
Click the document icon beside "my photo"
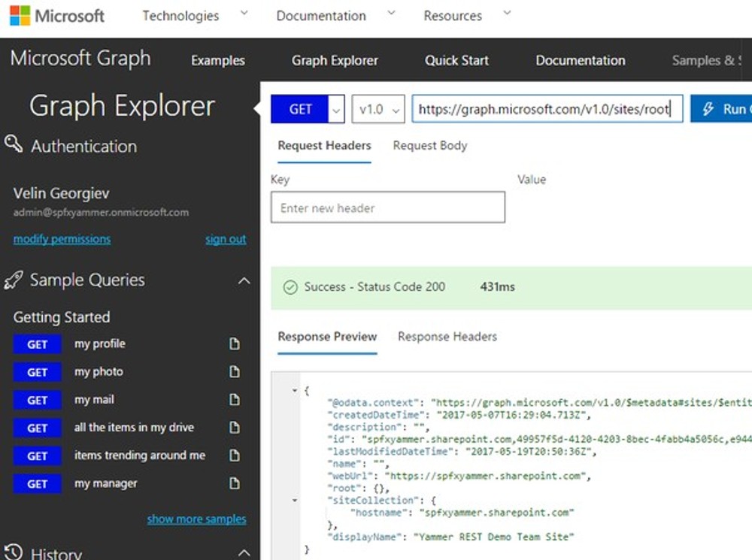point(233,371)
